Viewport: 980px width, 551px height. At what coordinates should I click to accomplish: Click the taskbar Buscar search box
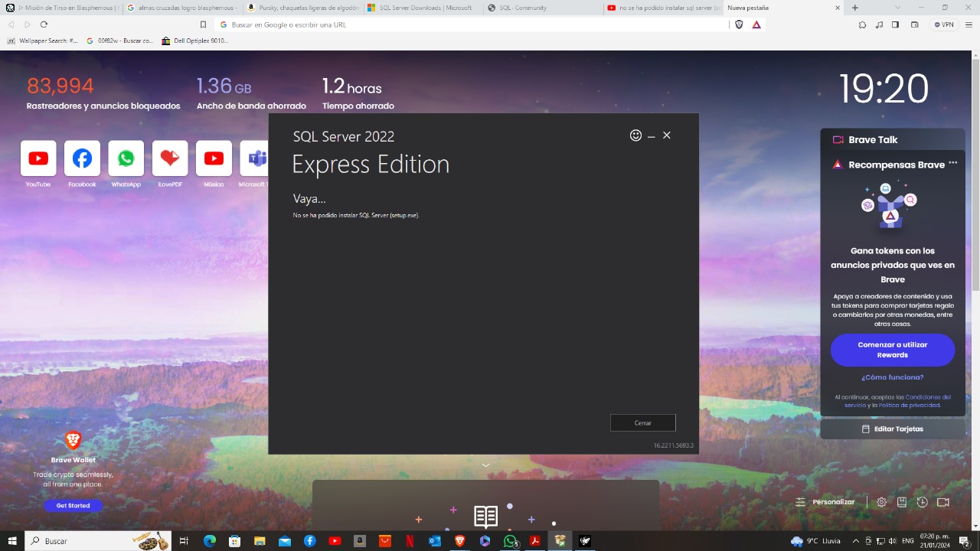pos(98,541)
